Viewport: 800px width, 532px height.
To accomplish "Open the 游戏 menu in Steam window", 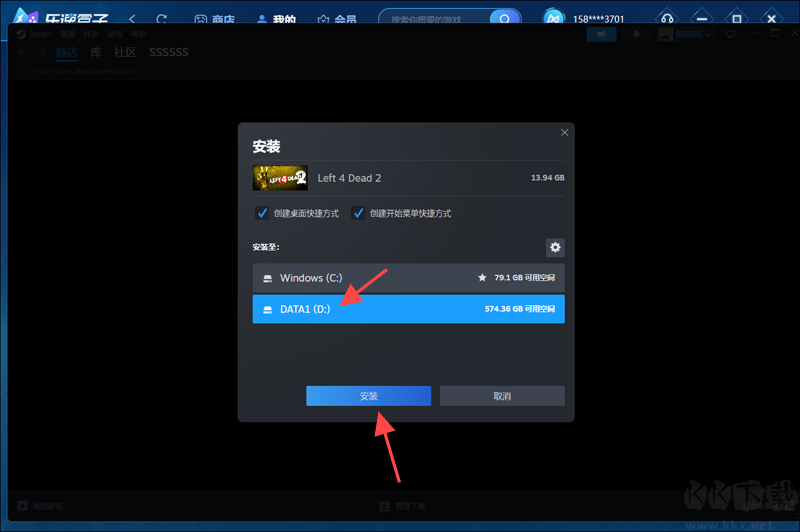I will click(x=115, y=34).
